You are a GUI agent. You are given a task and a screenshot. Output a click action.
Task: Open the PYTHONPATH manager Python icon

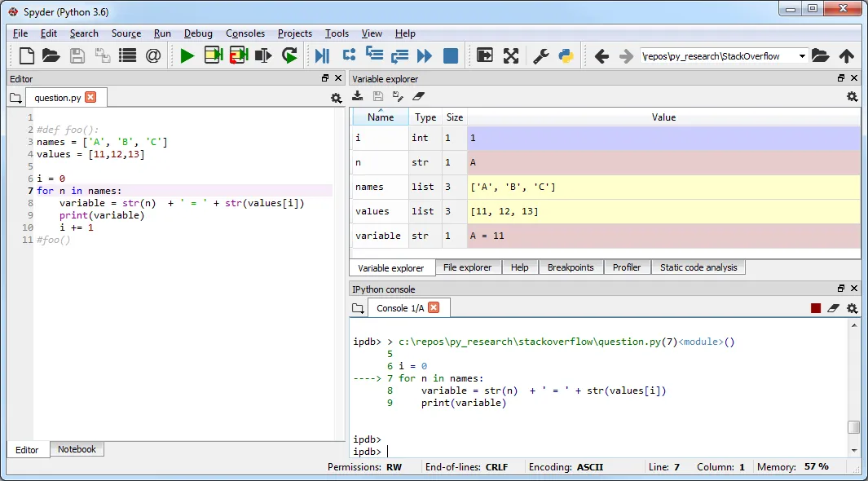(566, 55)
